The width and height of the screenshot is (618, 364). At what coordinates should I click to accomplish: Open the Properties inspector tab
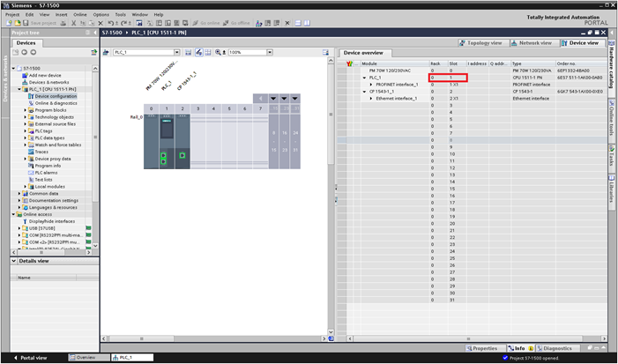pyautogui.click(x=484, y=348)
